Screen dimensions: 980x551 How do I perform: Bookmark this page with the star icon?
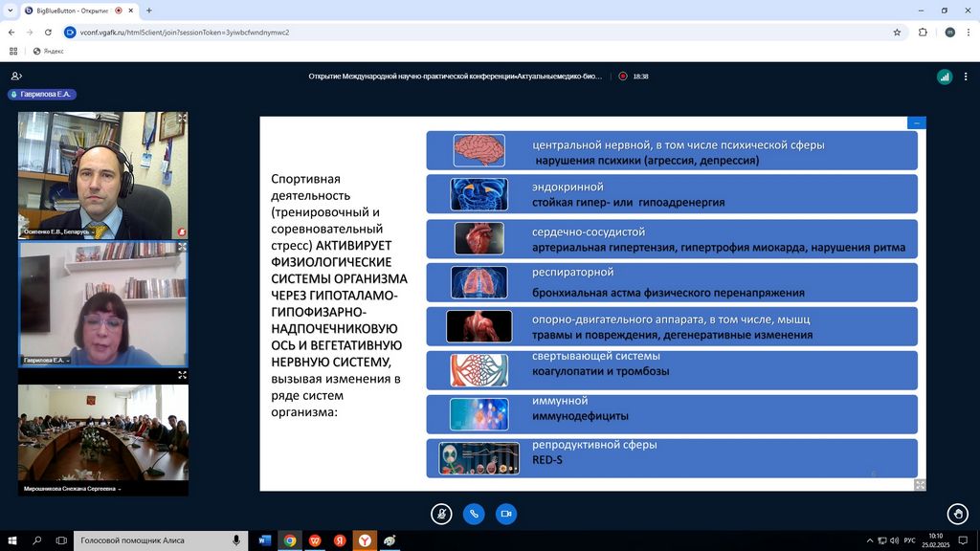[x=897, y=32]
